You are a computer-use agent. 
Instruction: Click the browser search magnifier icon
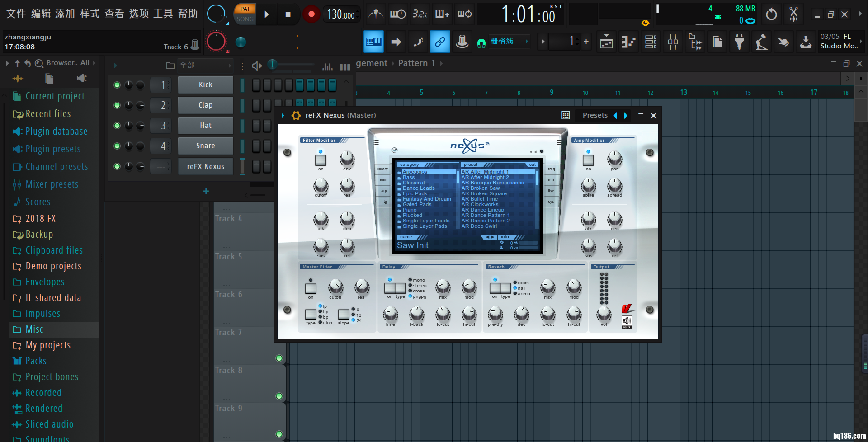(39, 63)
